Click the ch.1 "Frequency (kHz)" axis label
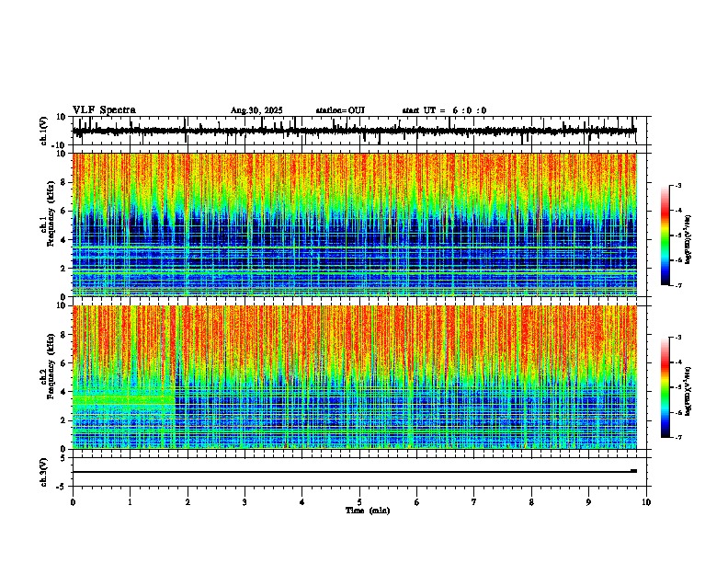Screen dimensions: 728x563 (x=51, y=213)
